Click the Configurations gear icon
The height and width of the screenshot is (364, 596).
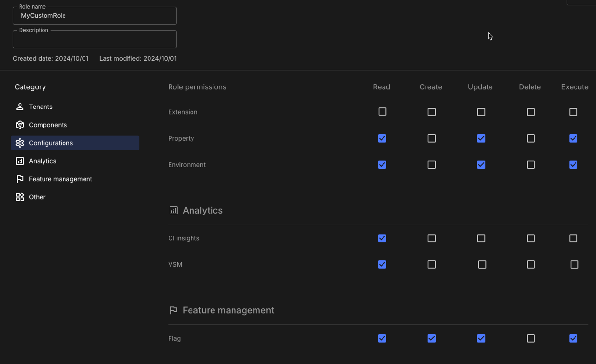(20, 143)
